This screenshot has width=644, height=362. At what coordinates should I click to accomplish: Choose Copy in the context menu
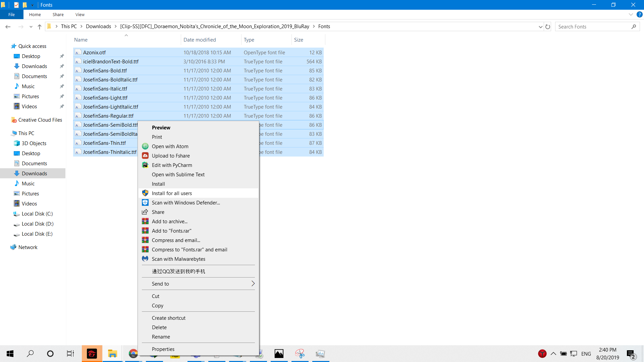click(198, 306)
